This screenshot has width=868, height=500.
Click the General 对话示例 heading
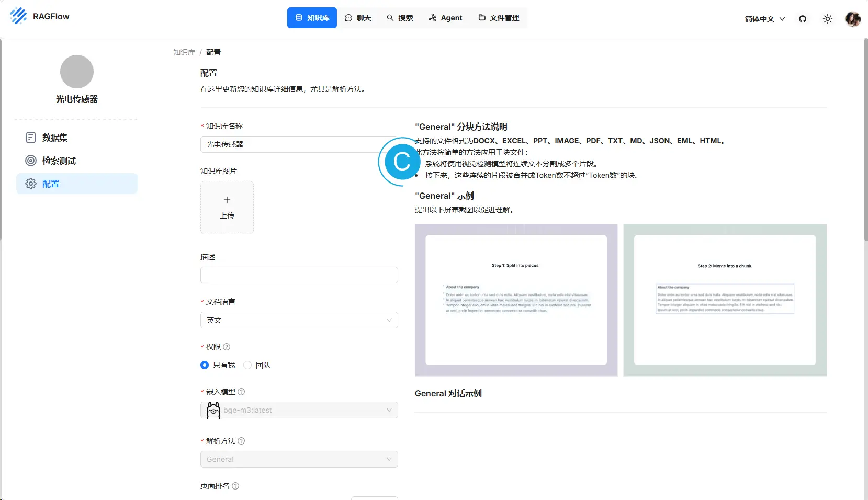(448, 393)
